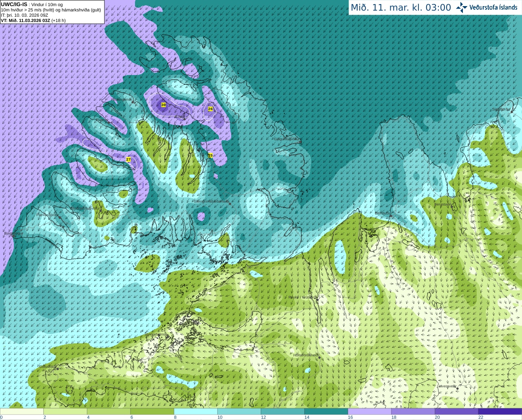
Task: Select the 8–10 m/s light cyan swatch
Action: click(196, 411)
